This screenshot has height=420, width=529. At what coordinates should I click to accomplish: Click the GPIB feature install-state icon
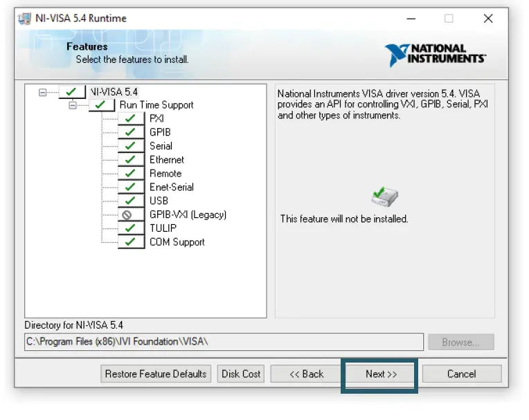(x=131, y=132)
